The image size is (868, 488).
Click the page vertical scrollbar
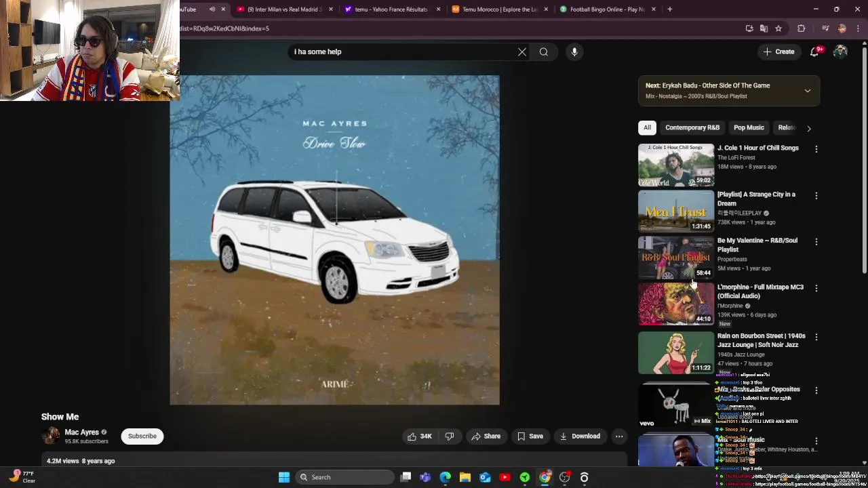864,159
